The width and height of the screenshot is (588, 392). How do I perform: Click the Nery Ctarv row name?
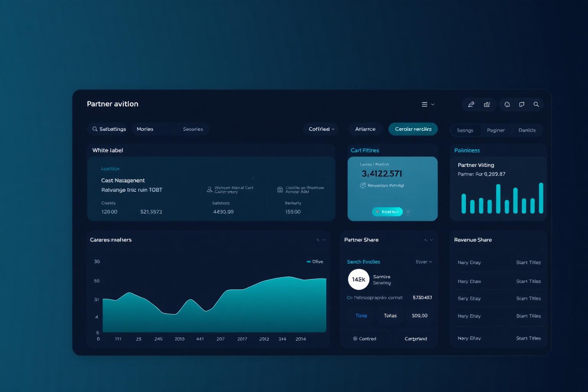[x=469, y=281]
